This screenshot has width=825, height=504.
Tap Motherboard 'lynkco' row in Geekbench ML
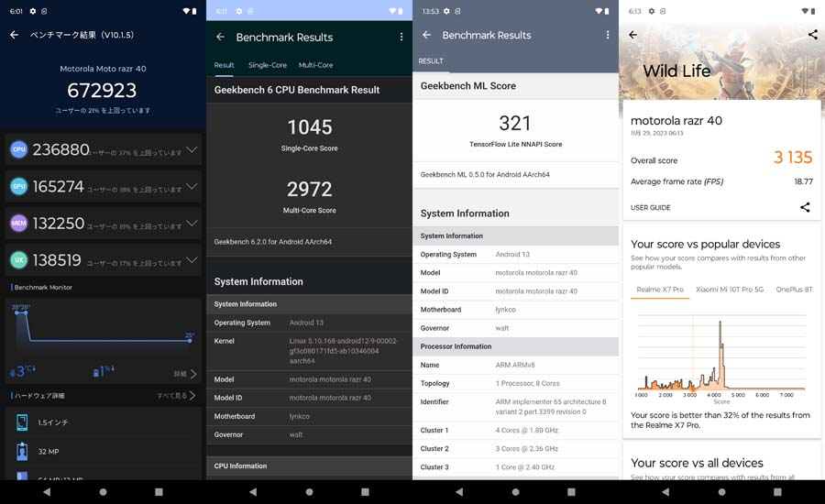pos(515,310)
